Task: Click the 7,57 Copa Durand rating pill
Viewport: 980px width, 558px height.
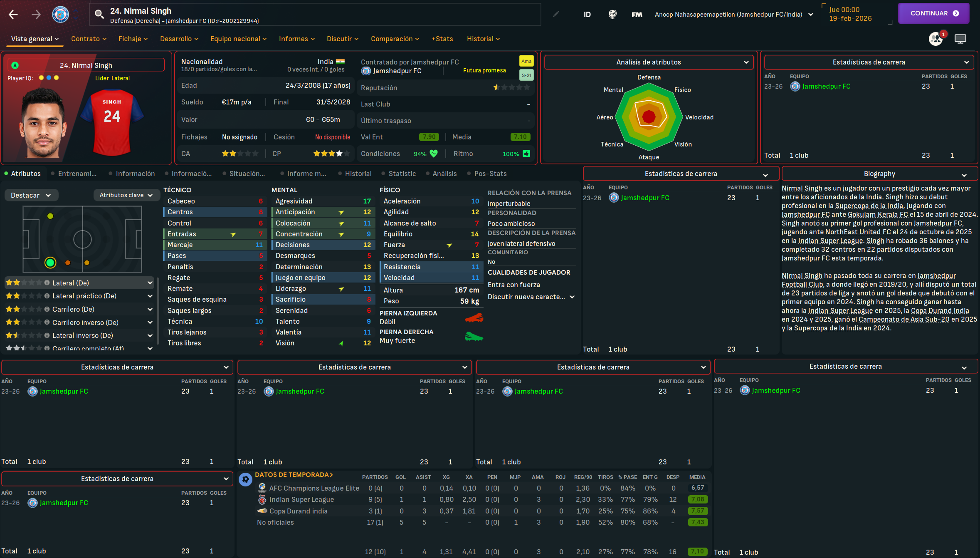Action: 698,511
